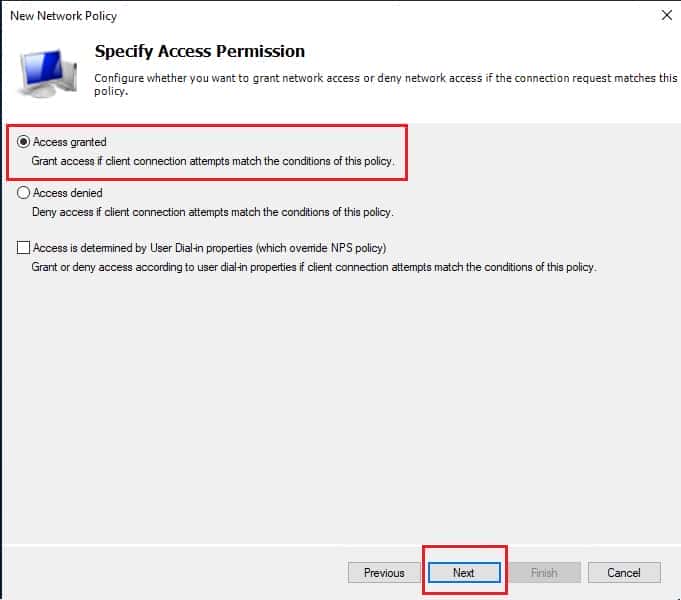This screenshot has width=681, height=600.
Task: Click the Specify Access Permission heading
Action: point(200,51)
